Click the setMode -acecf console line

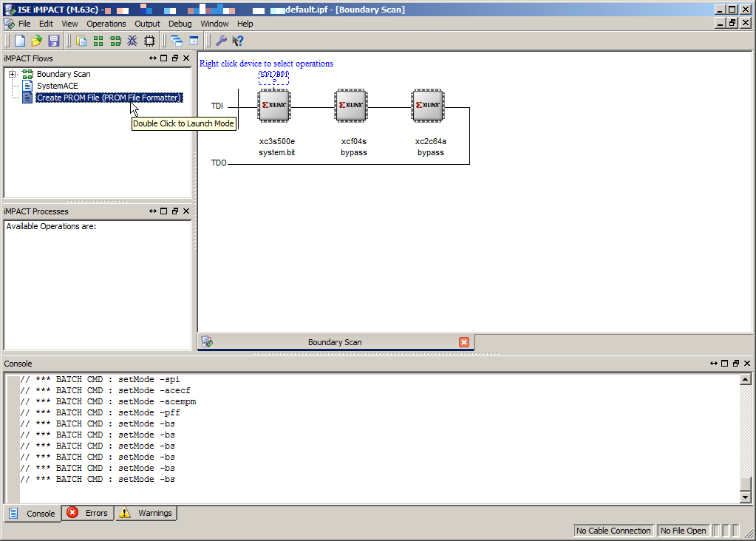click(105, 390)
